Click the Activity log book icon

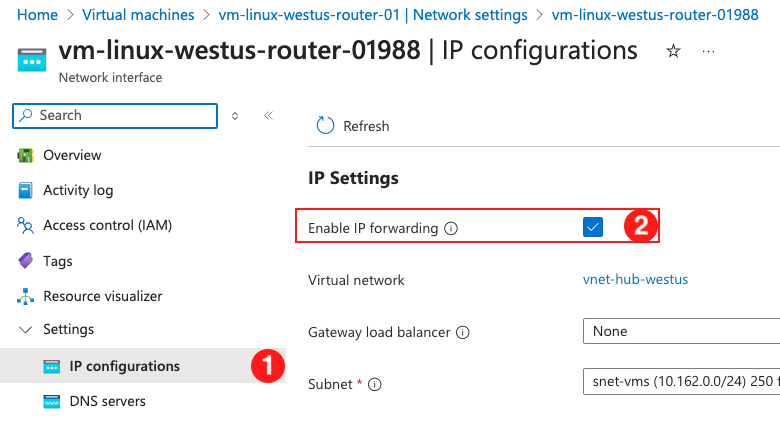(25, 190)
